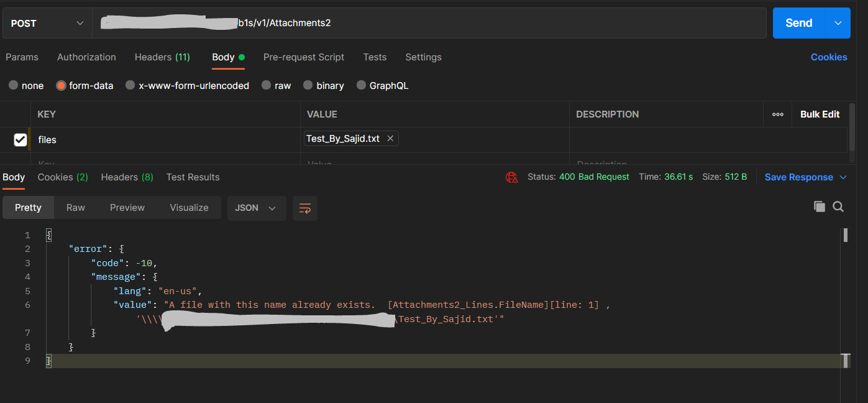This screenshot has height=403, width=868.
Task: Click Bulk Edit for form-data entries
Action: [x=820, y=114]
